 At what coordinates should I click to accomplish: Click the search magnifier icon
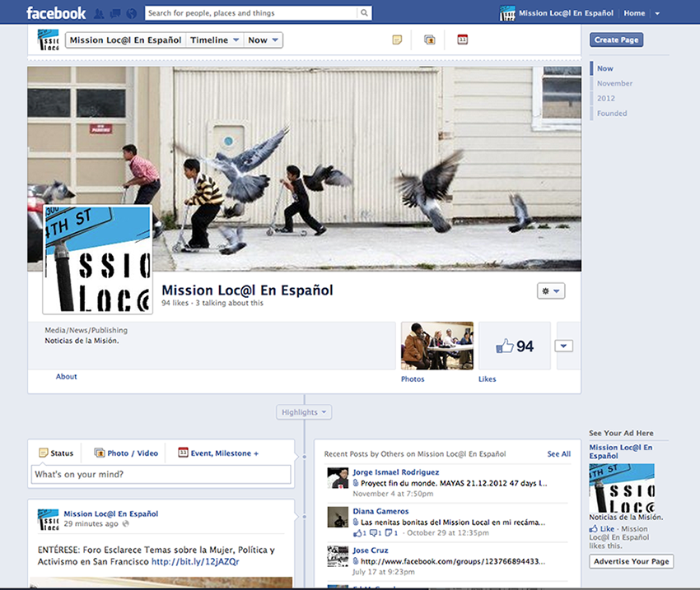point(364,13)
